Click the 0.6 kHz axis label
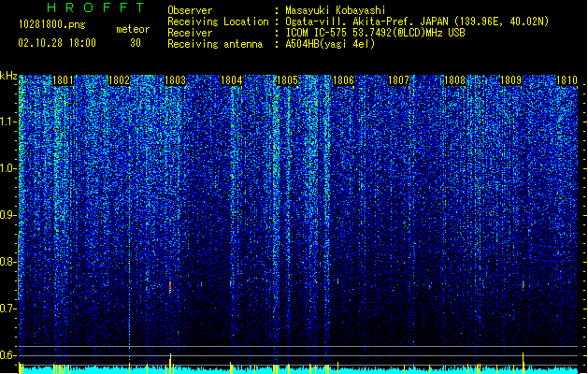Screen dimensions: 588x374 click(8, 355)
